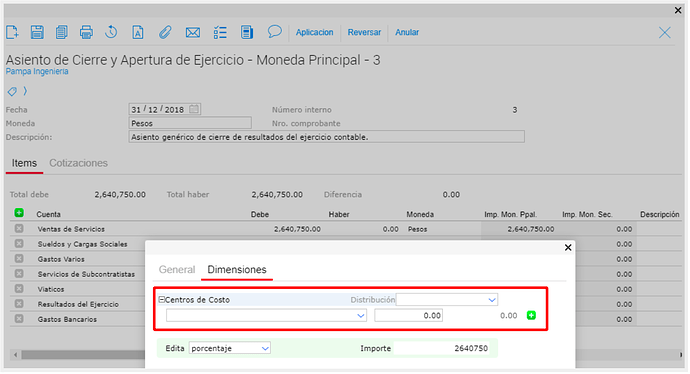The image size is (690, 374).
Task: Open the Edita porcentaje dropdown
Action: point(230,348)
